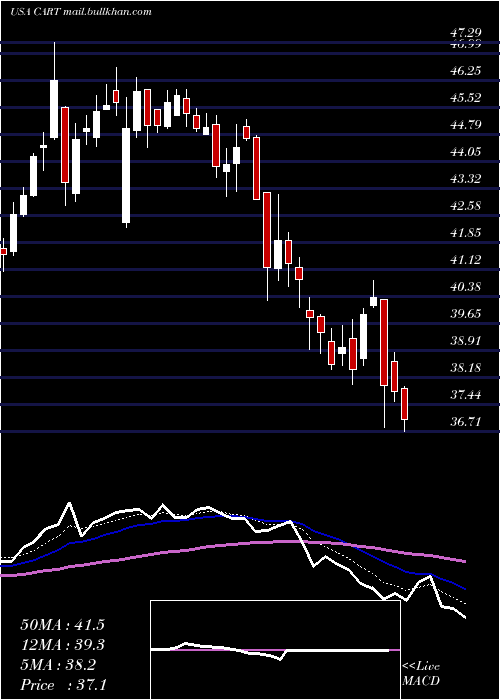This screenshot has width=500, height=700.
Task: Click inside the MACD inset chart box
Action: pyautogui.click(x=275, y=650)
